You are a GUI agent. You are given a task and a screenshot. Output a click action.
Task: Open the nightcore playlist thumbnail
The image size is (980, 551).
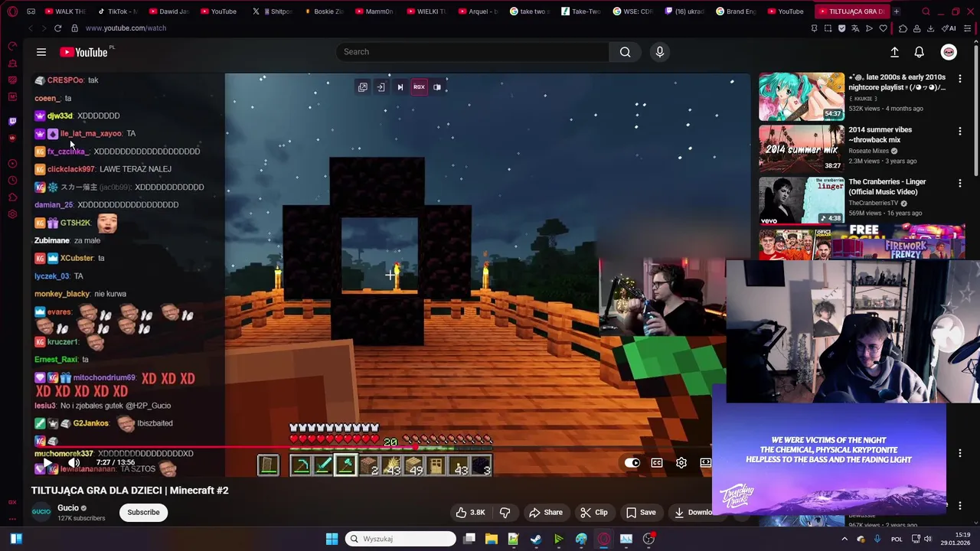point(802,97)
